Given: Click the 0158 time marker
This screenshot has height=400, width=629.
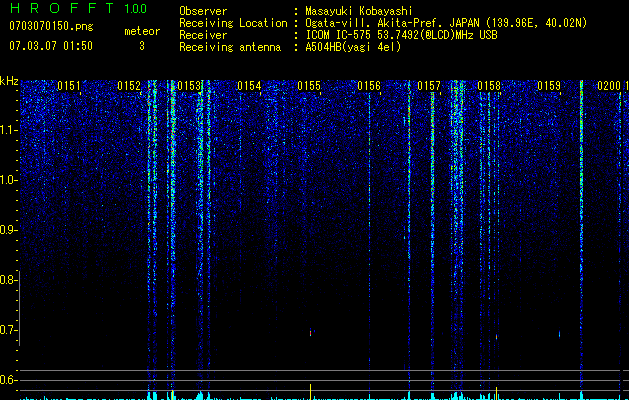Looking at the screenshot, I should point(489,86).
